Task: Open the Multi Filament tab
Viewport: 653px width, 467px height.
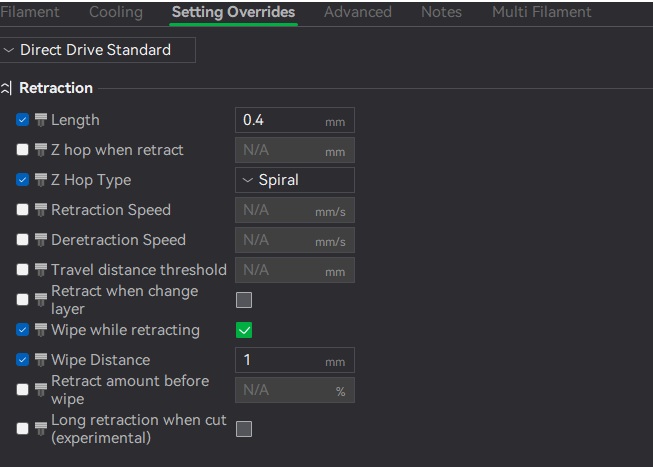Action: point(541,12)
